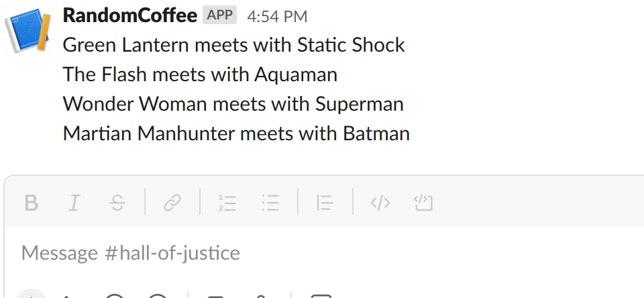Open the RandomCoffee app avatar
Screen dimensions: 644x298
coord(28,30)
